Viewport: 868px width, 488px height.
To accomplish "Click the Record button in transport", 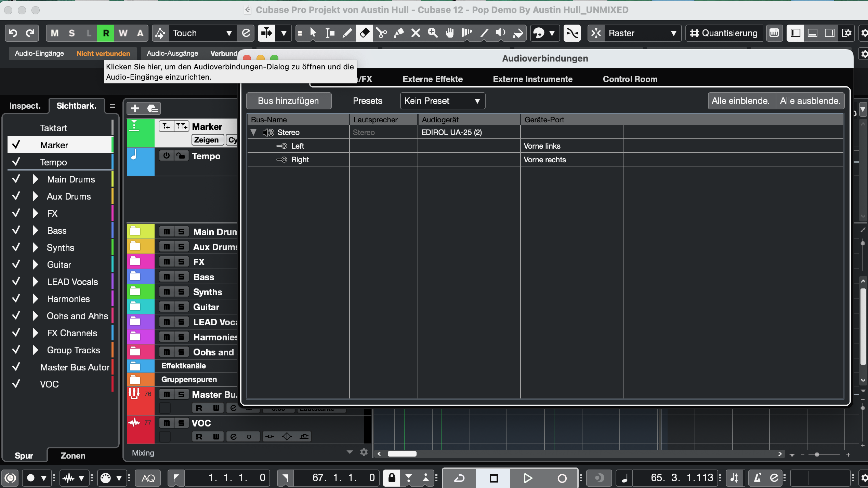I will (562, 478).
